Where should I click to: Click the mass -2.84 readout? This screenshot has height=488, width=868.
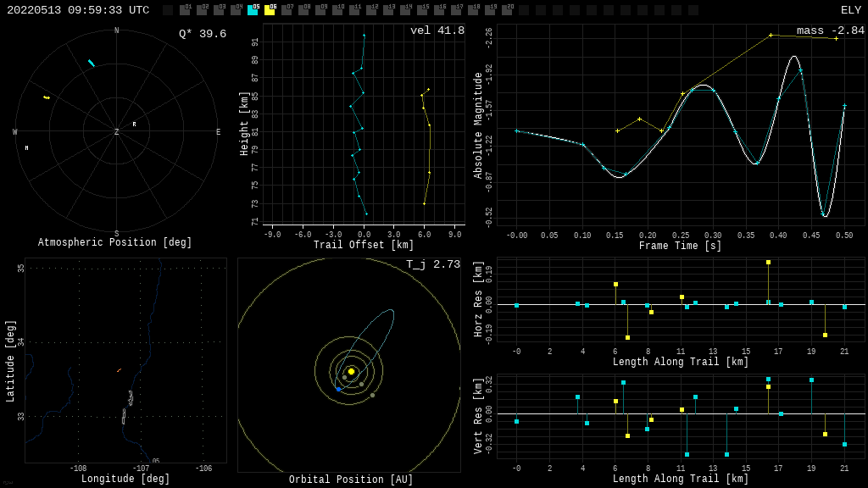coord(830,30)
